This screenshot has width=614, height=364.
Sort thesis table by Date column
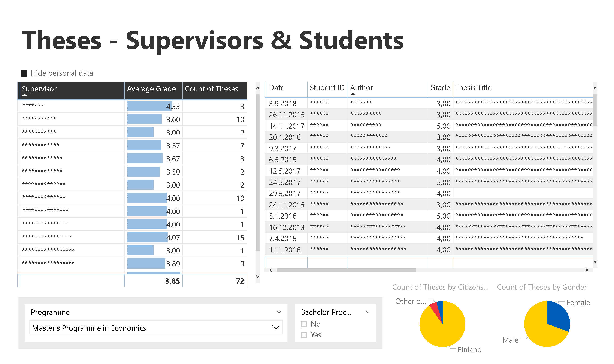276,88
